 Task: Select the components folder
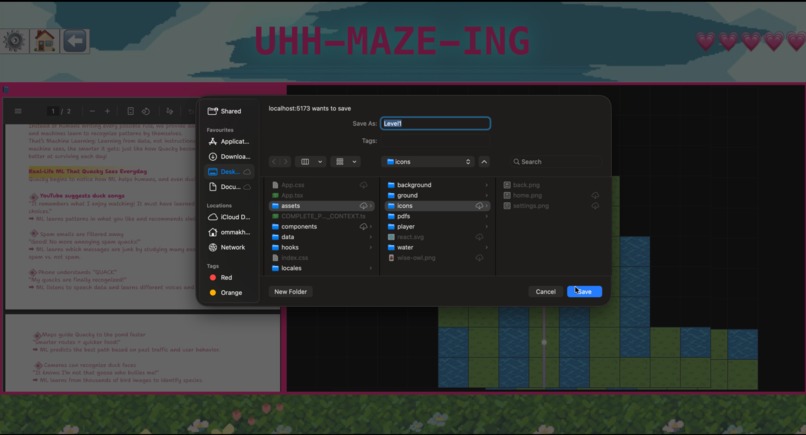(321, 226)
